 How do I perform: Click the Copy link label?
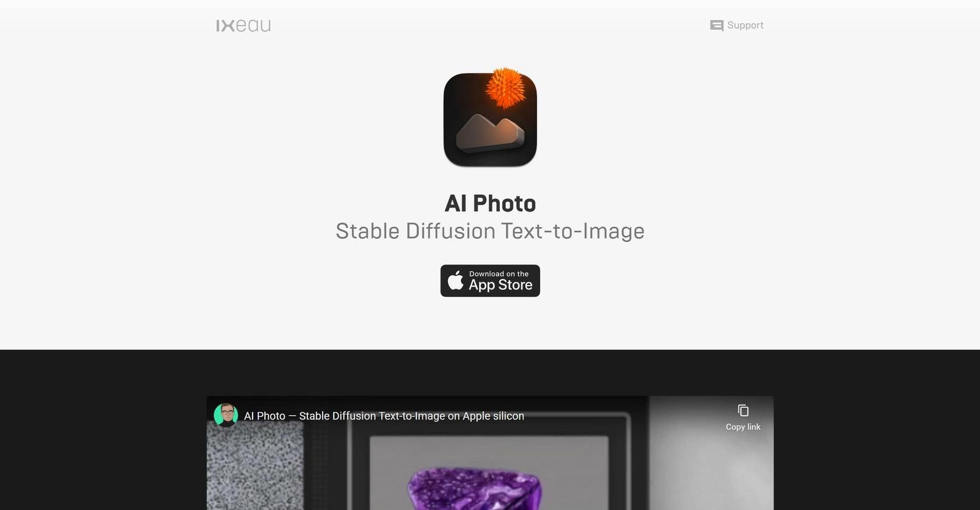[743, 427]
